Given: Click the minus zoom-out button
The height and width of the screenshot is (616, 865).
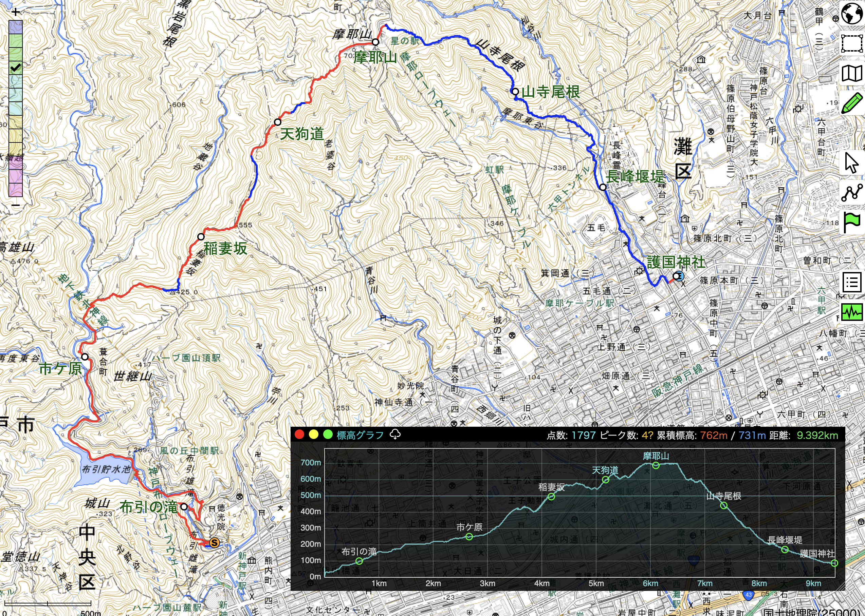Looking at the screenshot, I should click(15, 205).
